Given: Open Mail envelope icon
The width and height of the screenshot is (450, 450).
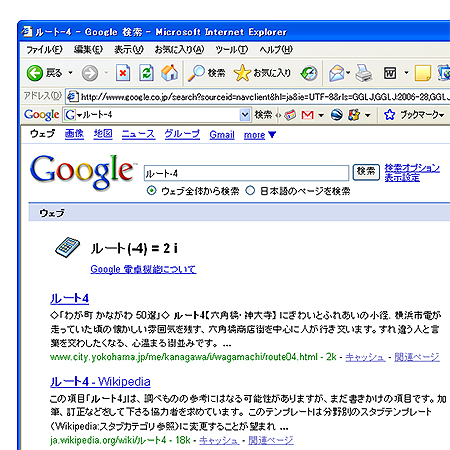Looking at the screenshot, I should pos(337,73).
